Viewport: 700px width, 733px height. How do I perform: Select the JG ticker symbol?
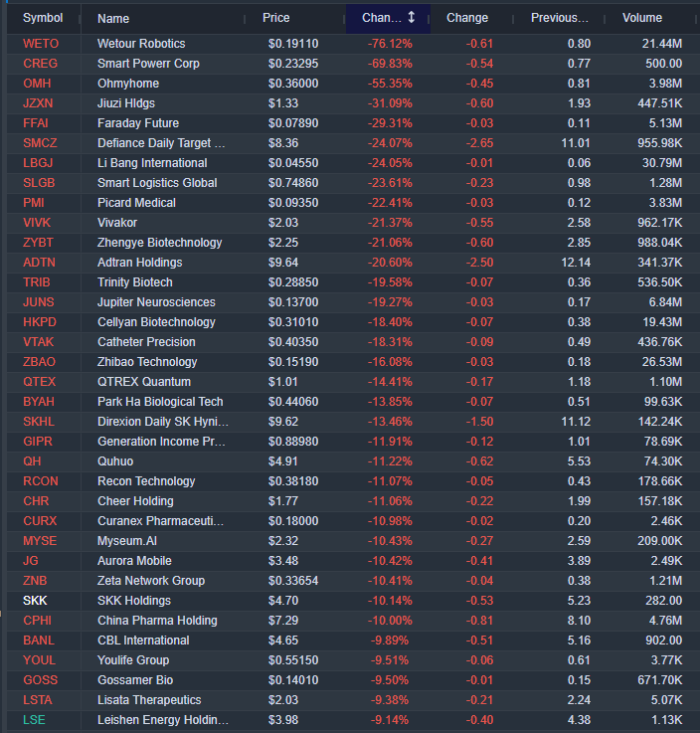coord(31,561)
